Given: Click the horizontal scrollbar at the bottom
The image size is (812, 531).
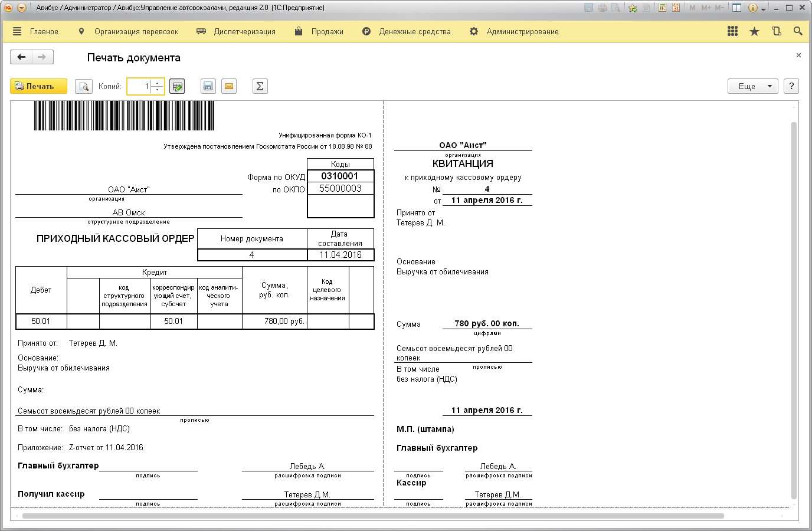Looking at the screenshot, I should 372,516.
